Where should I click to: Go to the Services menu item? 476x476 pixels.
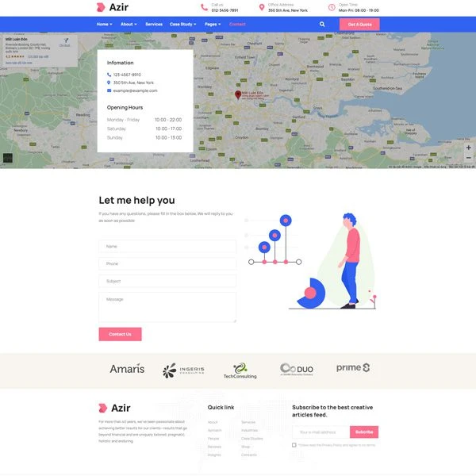[154, 25]
